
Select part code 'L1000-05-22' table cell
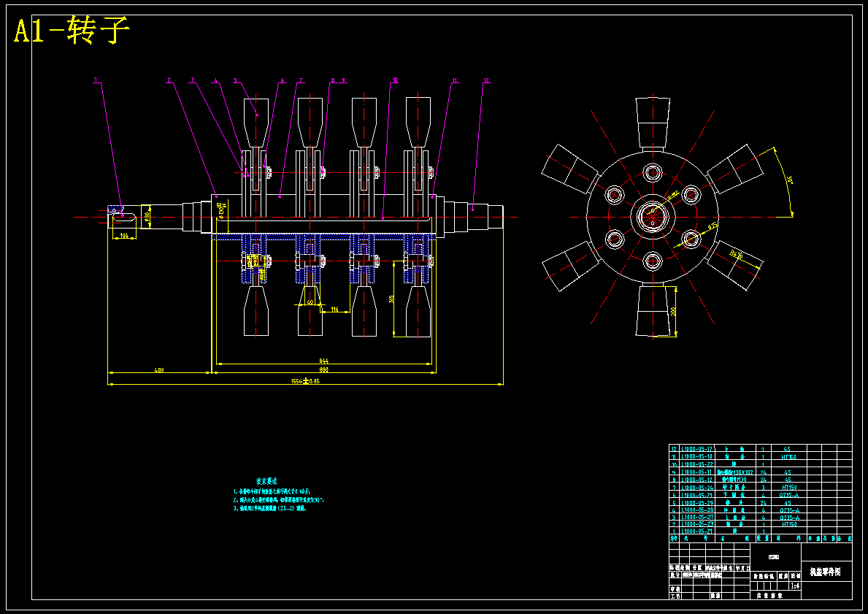[697, 464]
